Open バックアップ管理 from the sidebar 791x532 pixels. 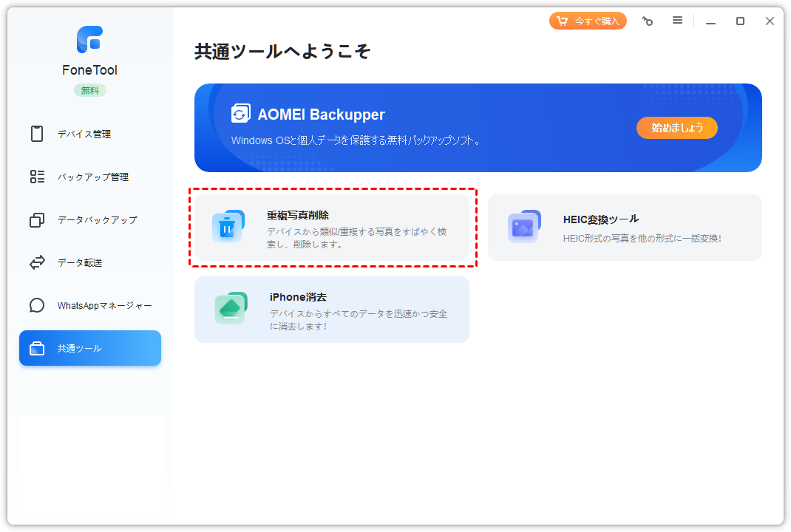click(x=92, y=177)
